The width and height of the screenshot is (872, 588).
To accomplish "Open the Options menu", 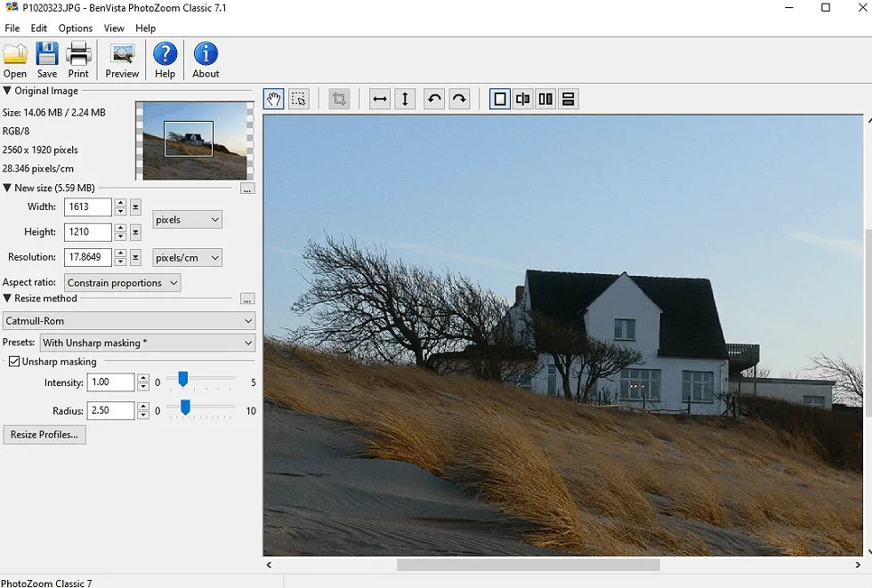I will (x=76, y=28).
